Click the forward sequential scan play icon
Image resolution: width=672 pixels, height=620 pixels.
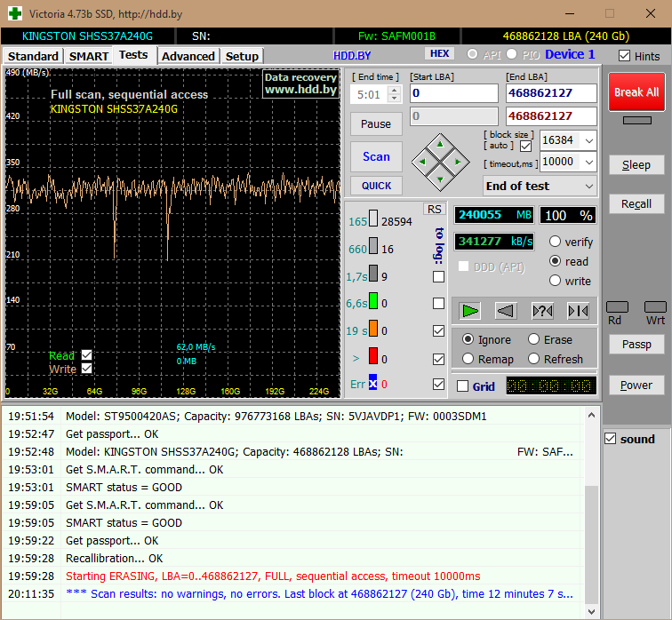[x=470, y=310]
